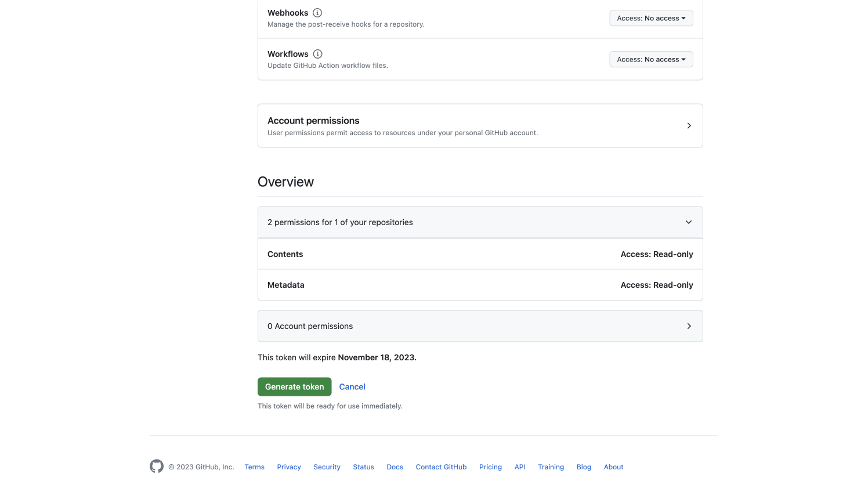Viewport: 868px width, 492px height.
Task: Click the chevron on 0 Account permissions
Action: click(x=689, y=325)
